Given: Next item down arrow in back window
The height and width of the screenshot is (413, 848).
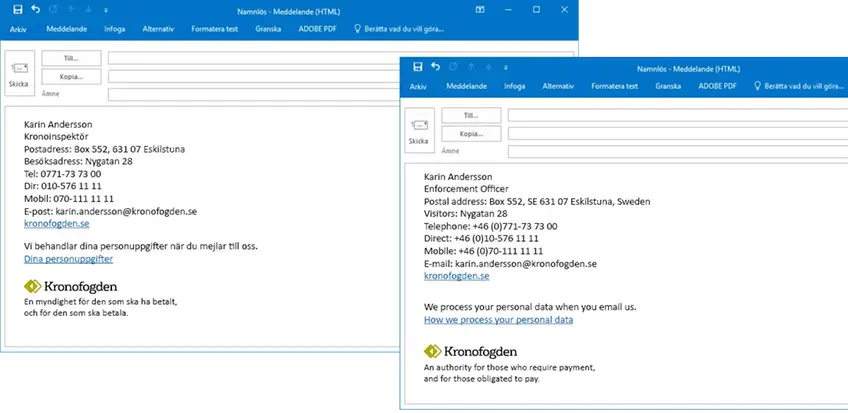Looking at the screenshot, I should (88, 10).
